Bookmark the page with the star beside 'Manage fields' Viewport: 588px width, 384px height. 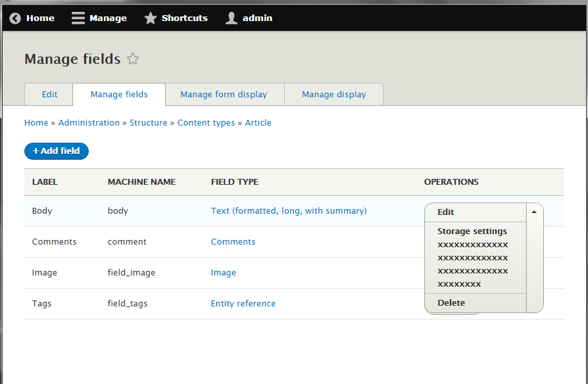pos(133,59)
